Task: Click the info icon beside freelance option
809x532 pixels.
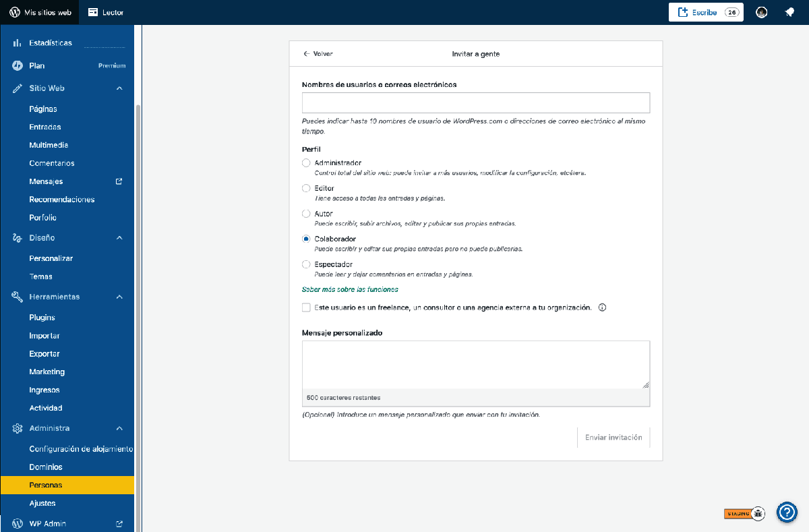Action: point(603,307)
